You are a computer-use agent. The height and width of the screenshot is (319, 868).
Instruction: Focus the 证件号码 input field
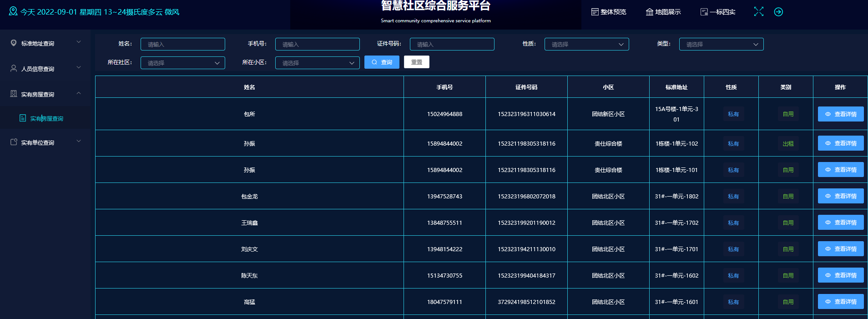click(x=452, y=44)
